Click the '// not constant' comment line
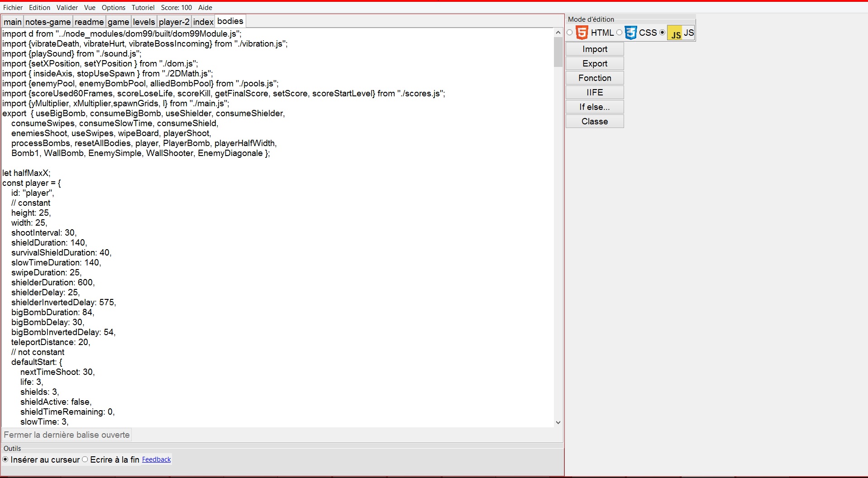The width and height of the screenshot is (868, 478). [x=38, y=352]
